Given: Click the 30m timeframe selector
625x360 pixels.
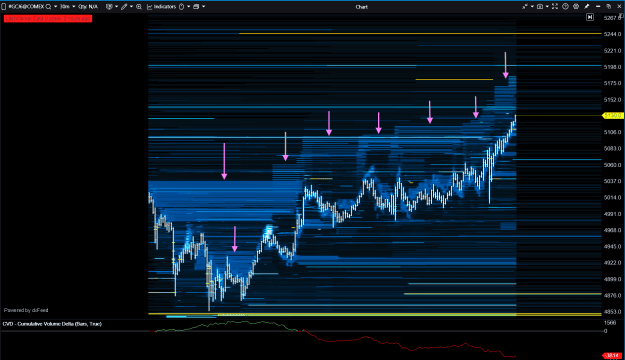Looking at the screenshot, I should 65,6.
